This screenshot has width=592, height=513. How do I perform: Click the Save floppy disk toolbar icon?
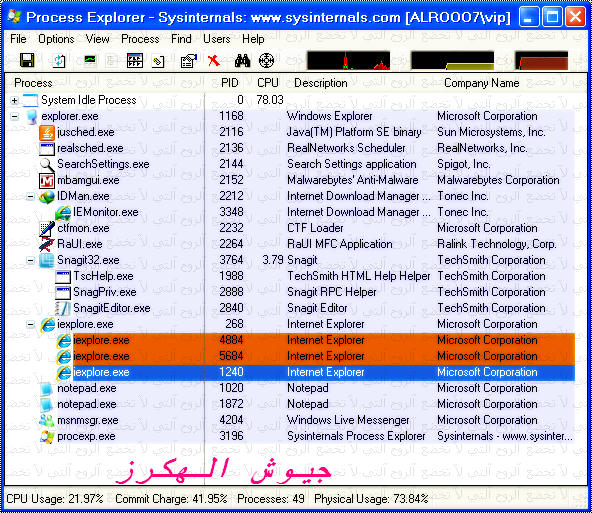(27, 60)
